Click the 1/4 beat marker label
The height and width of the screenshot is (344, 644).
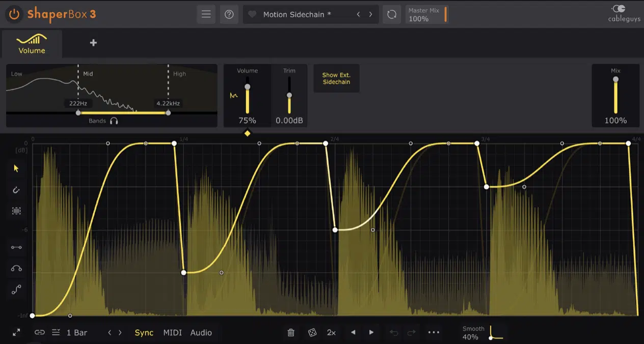tap(184, 139)
